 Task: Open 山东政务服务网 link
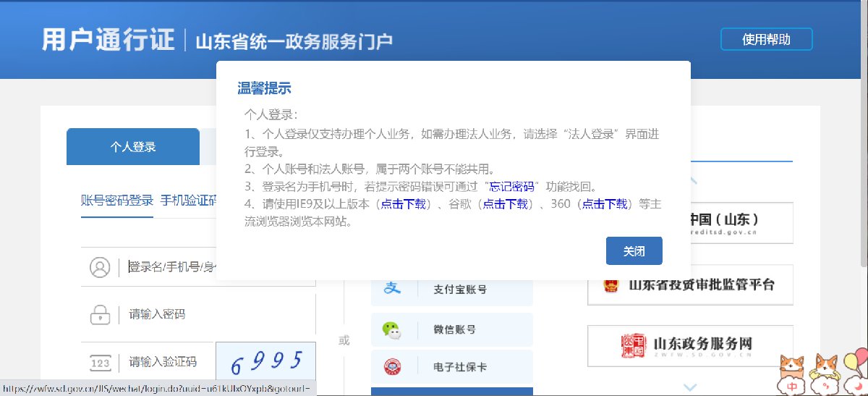(690, 345)
